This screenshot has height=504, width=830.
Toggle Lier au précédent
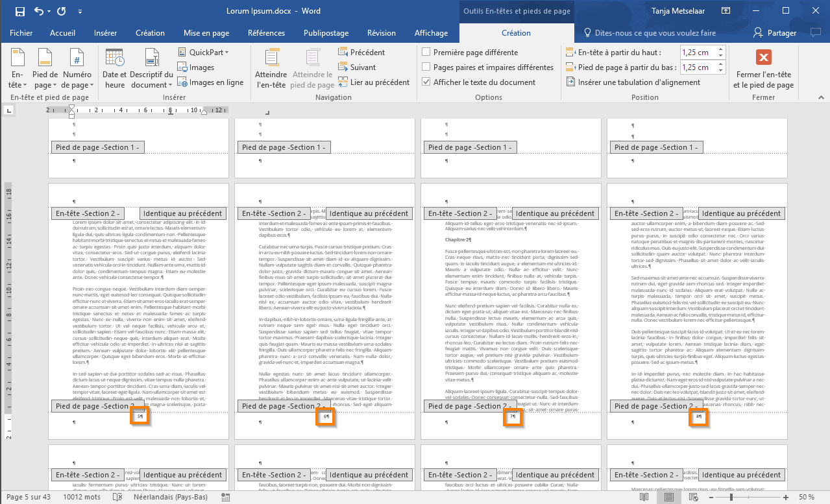click(x=374, y=82)
